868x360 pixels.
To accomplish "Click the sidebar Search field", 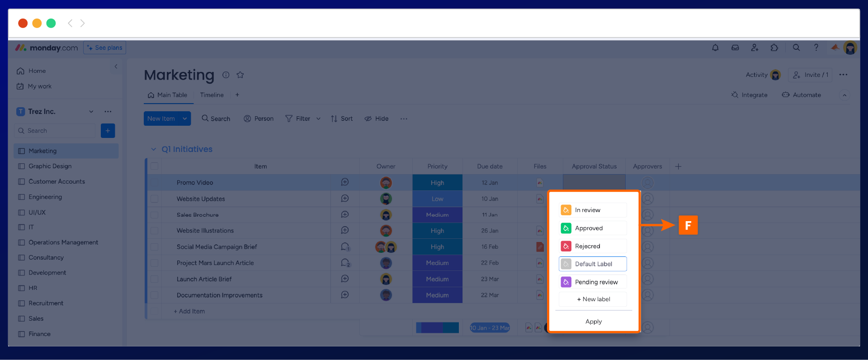I will tap(55, 131).
